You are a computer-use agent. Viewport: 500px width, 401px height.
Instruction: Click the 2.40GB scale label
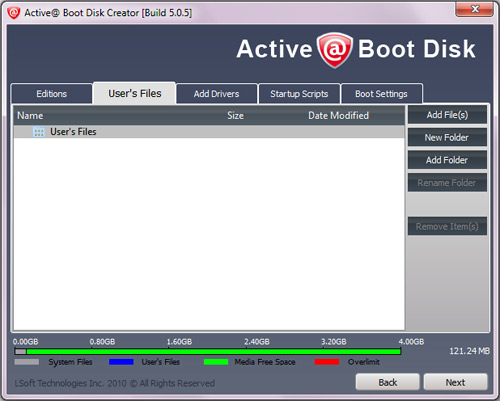[257, 342]
